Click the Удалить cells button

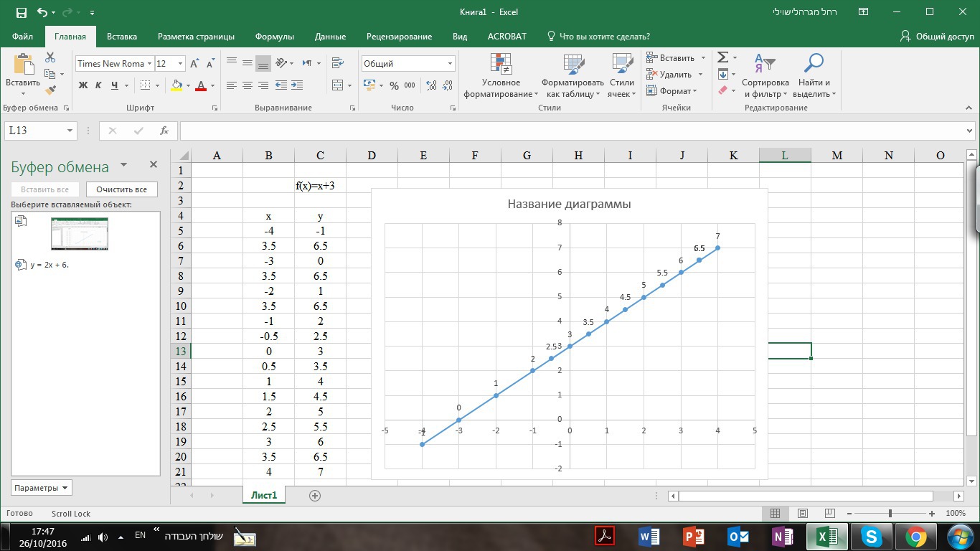[x=669, y=75]
